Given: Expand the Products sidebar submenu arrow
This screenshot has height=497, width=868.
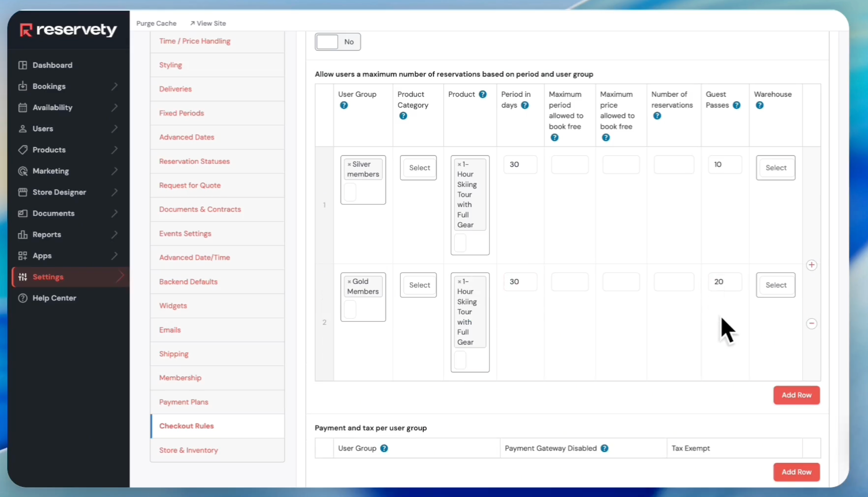Looking at the screenshot, I should [114, 150].
